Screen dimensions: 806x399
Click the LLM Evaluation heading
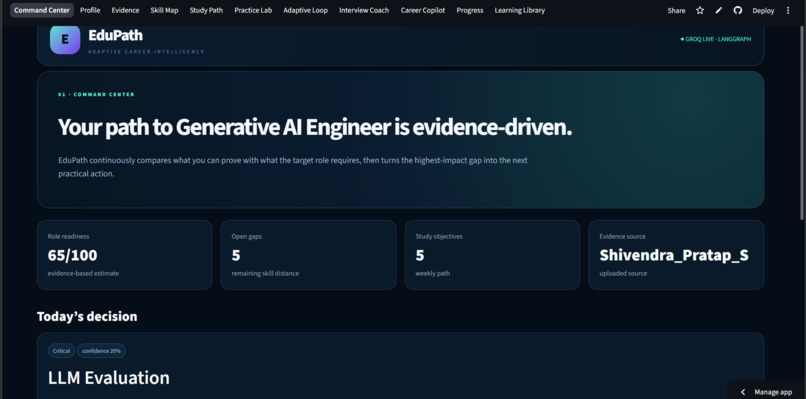tap(108, 378)
